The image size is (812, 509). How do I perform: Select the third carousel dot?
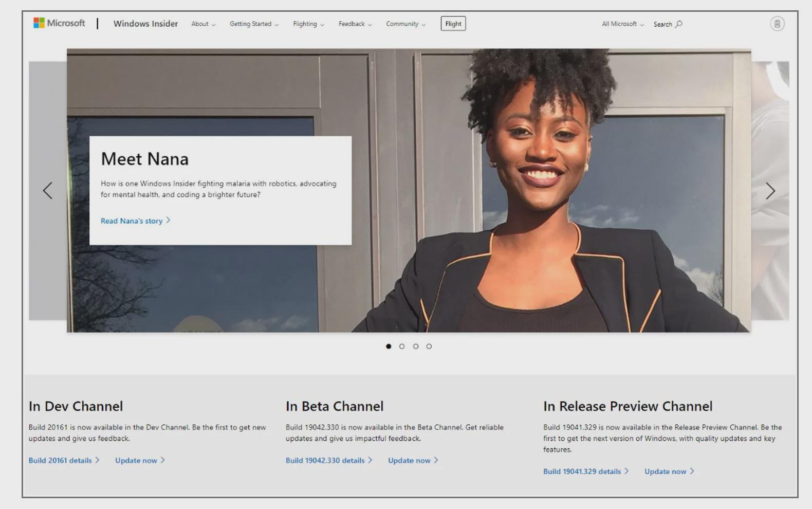pyautogui.click(x=416, y=347)
